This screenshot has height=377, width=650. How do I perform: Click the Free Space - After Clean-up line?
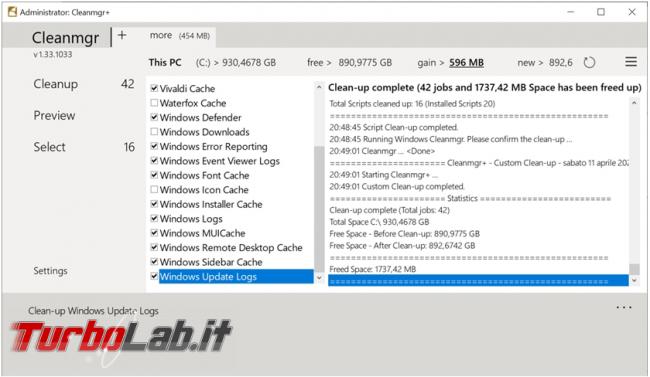[402, 246]
